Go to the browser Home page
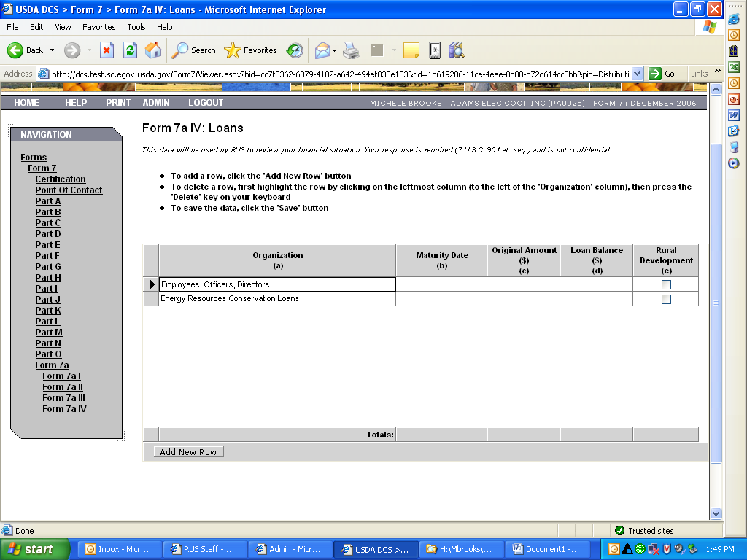747x560 pixels. pos(153,50)
